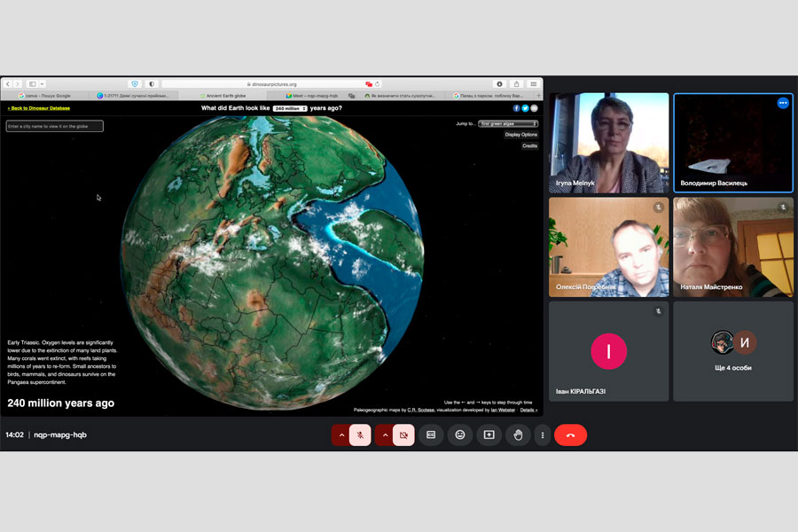
Task: Hang up with red leave call button
Action: coord(570,435)
